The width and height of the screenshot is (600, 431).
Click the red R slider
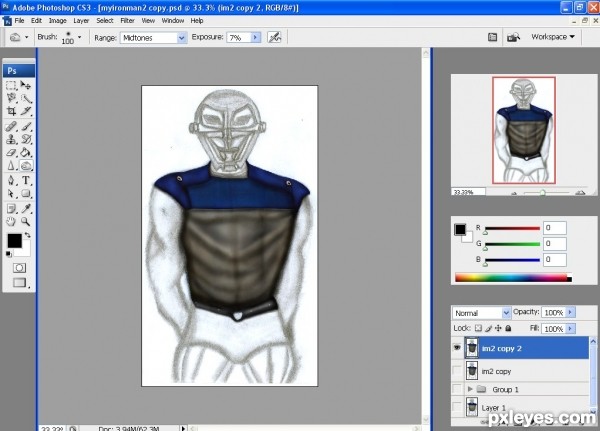(512, 229)
